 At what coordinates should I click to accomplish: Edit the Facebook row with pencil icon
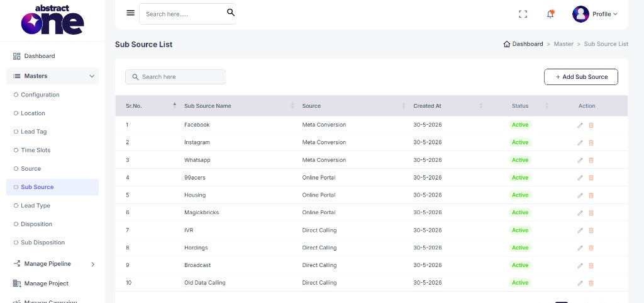[x=580, y=125]
